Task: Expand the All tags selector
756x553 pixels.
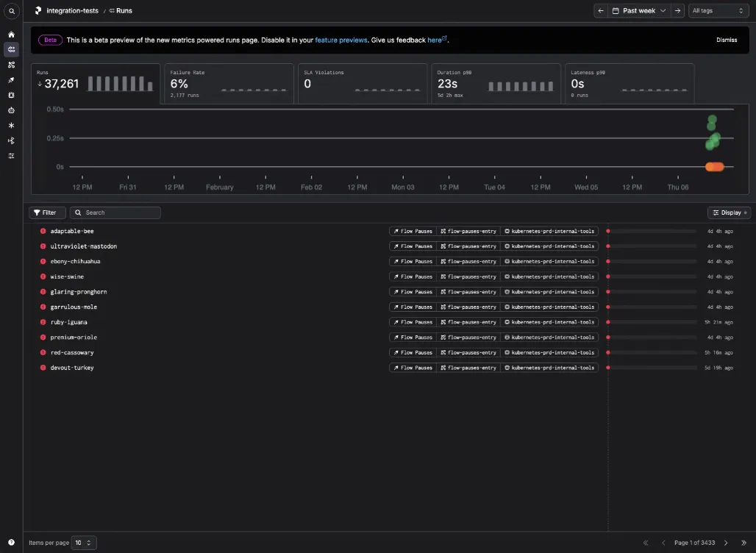Action: (x=718, y=10)
